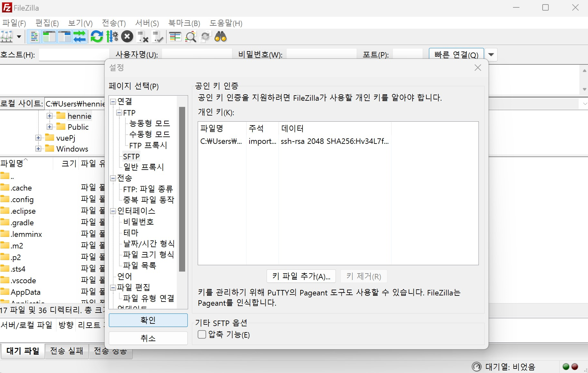Image resolution: width=588 pixels, height=373 pixels.
Task: Click the 비밀번호 input field
Action: tap(321, 54)
